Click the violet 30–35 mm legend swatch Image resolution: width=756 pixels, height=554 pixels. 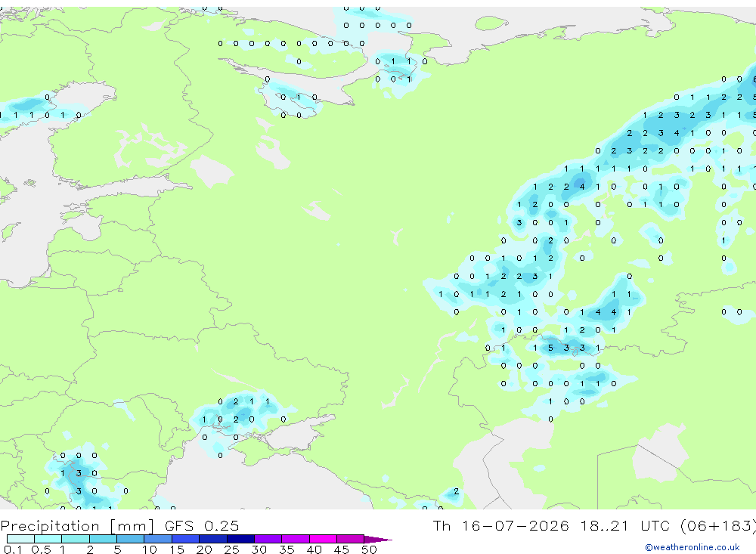tap(268, 539)
